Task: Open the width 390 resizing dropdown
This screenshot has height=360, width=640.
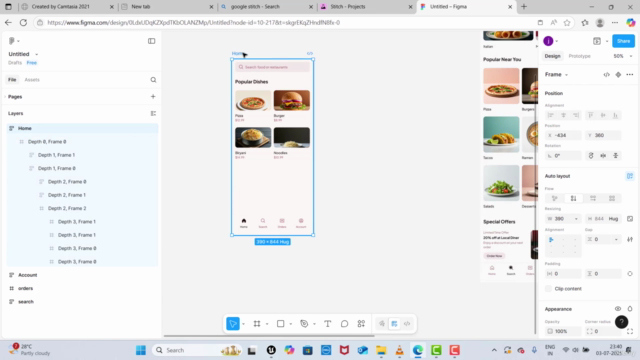Action: coord(576,219)
